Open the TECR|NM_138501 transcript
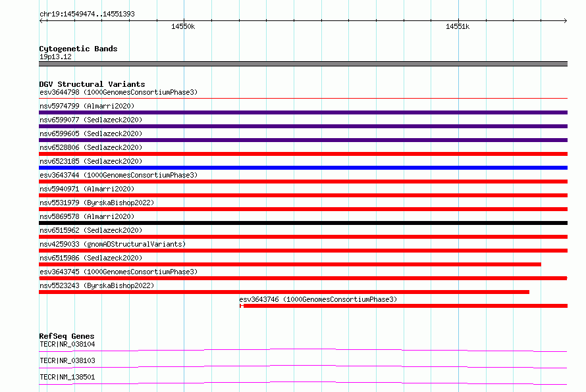The width and height of the screenshot is (586, 392). (303, 383)
